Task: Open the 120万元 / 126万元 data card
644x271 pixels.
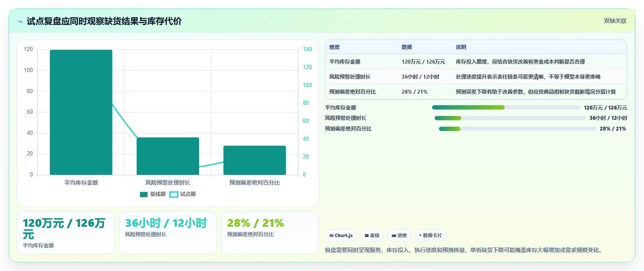Action: point(66,233)
